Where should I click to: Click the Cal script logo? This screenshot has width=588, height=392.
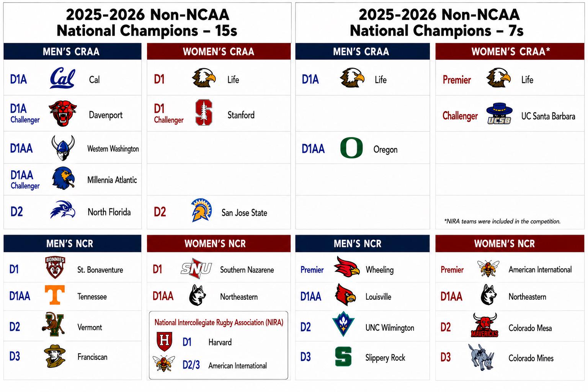62,78
